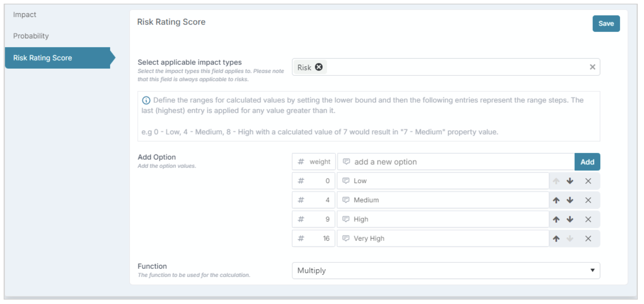Move the Medium option up

556,200
